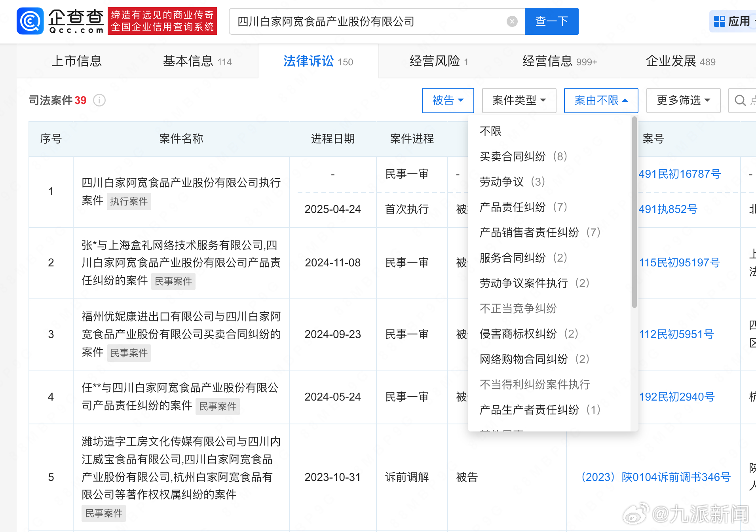Click the 民事案件 tag in row 5
Image resolution: width=756 pixels, height=532 pixels.
click(x=104, y=513)
